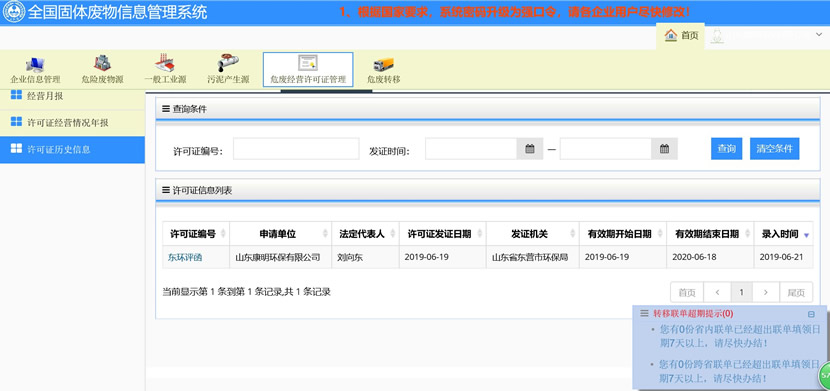Open 危废转移 truck icon

click(384, 64)
